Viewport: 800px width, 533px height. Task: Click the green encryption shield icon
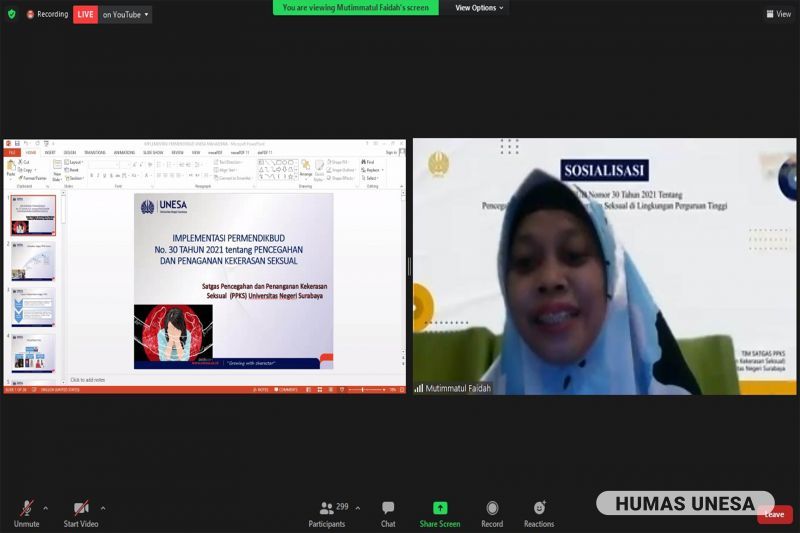point(12,14)
